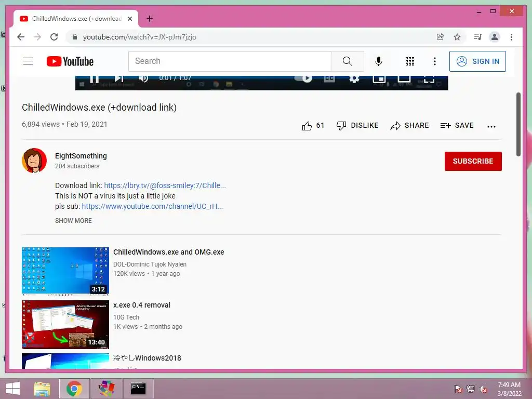532x399 pixels.
Task: Click the SIGN IN button
Action: (x=477, y=61)
